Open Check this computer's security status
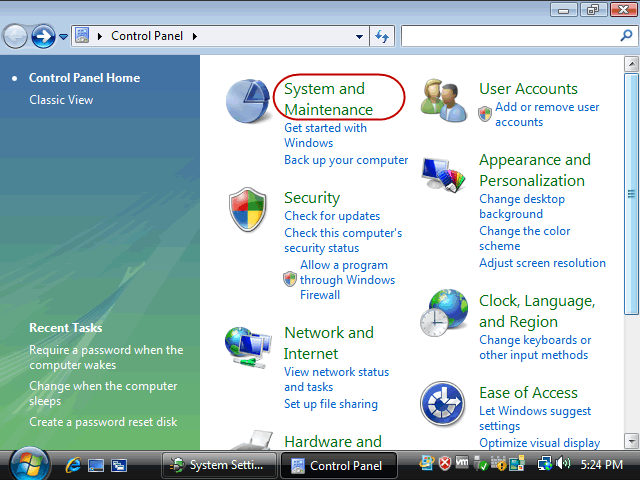Image resolution: width=640 pixels, height=480 pixels. (x=343, y=240)
